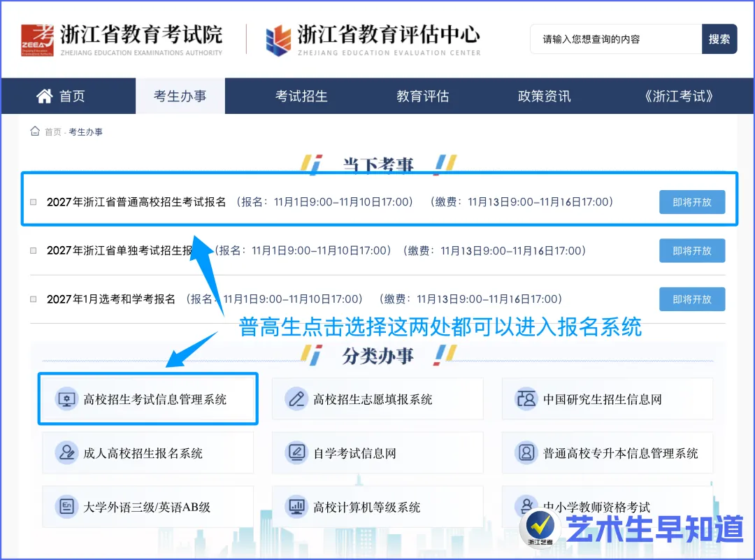Open 2027年浙江省普通高校招生考试报名 entry
Image resolution: width=755 pixels, height=560 pixels.
click(x=136, y=202)
